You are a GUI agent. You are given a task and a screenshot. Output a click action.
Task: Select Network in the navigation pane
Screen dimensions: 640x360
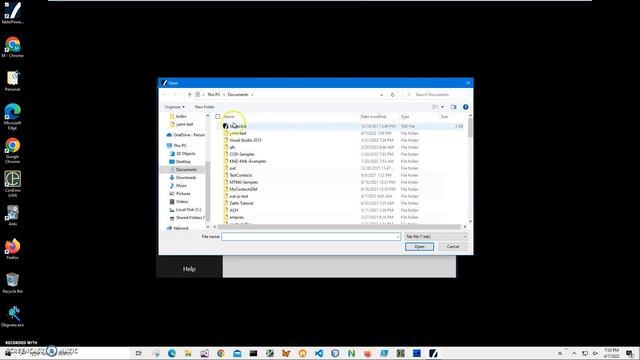click(x=181, y=228)
